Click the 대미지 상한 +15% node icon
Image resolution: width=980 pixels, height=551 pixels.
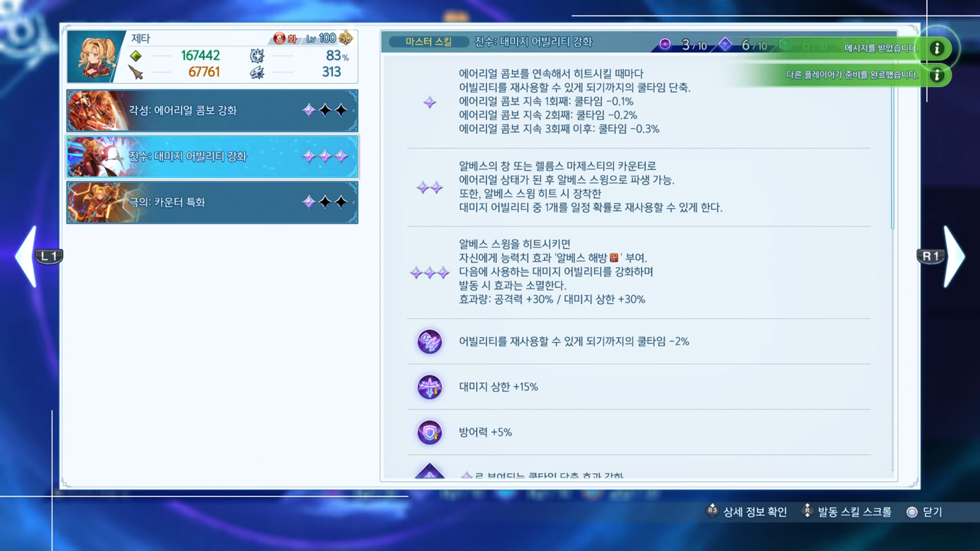click(430, 387)
